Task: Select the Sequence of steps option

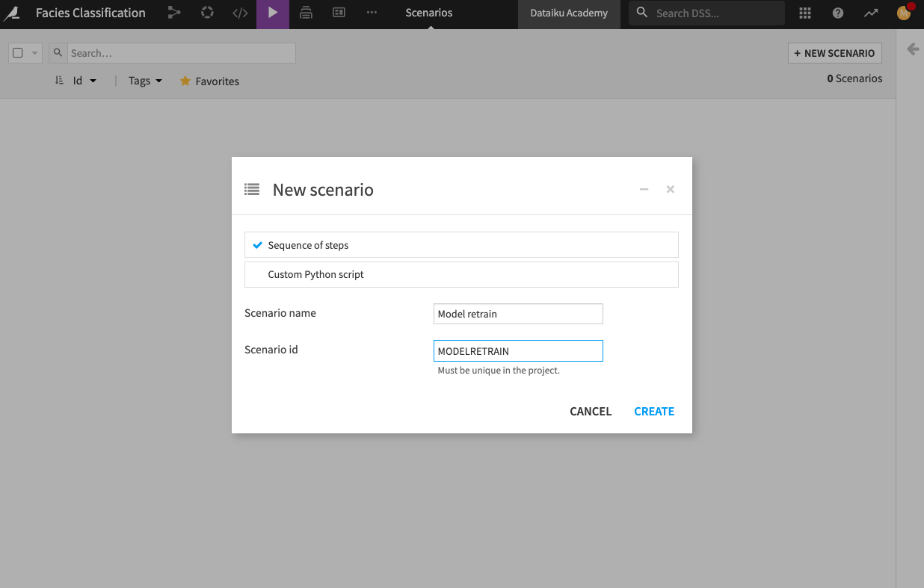Action: (x=461, y=244)
